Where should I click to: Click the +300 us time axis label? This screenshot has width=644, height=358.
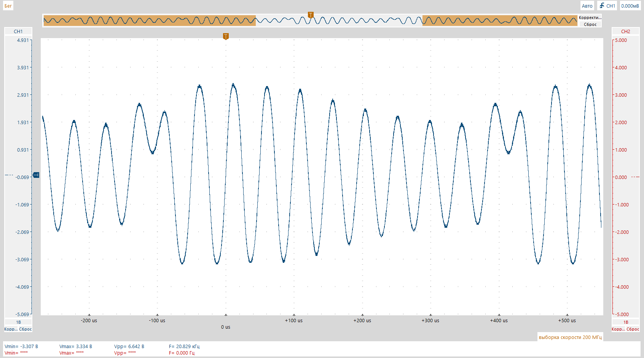point(430,321)
